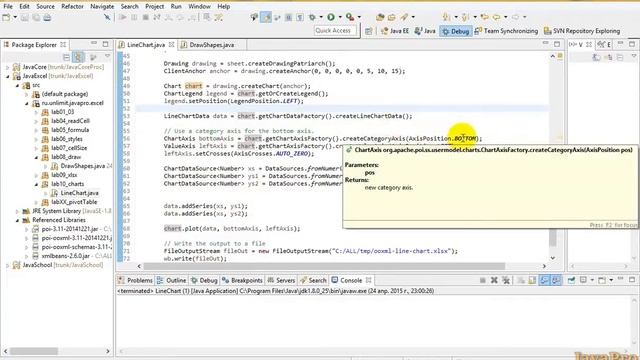
Task: Click the Previous Annotation icon
Action: tap(465, 17)
